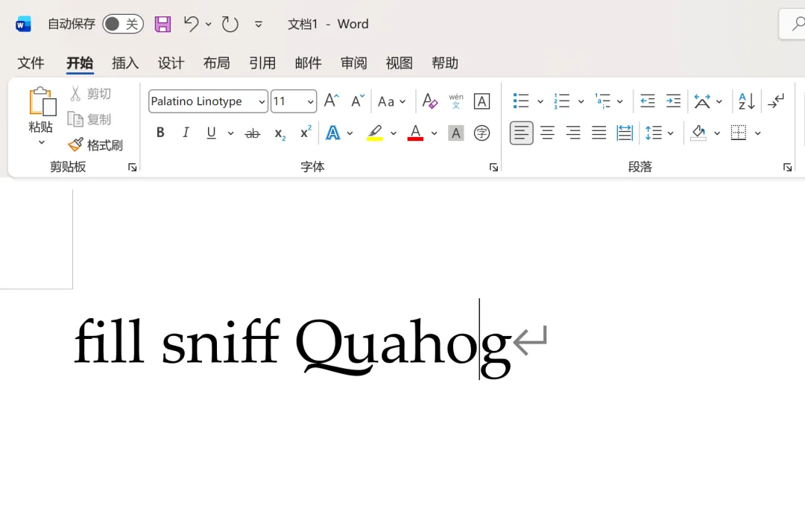Open the 文件 (File) tab
805x532 pixels.
pos(31,63)
